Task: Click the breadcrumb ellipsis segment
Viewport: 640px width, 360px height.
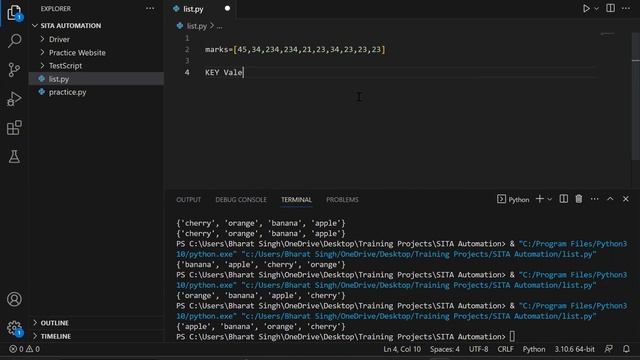Action: point(220,27)
